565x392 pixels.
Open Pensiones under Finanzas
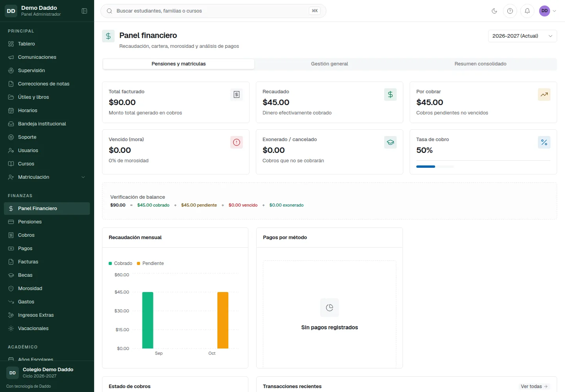[x=47, y=222]
